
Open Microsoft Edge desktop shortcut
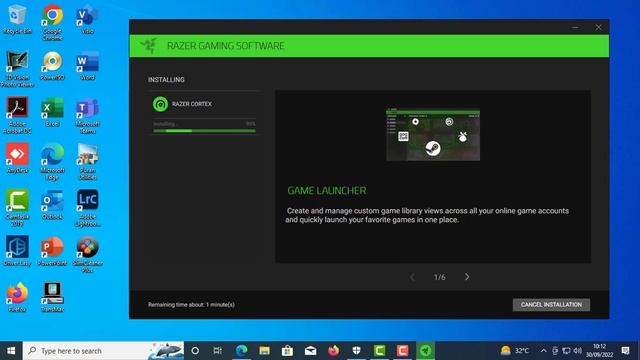(x=52, y=162)
